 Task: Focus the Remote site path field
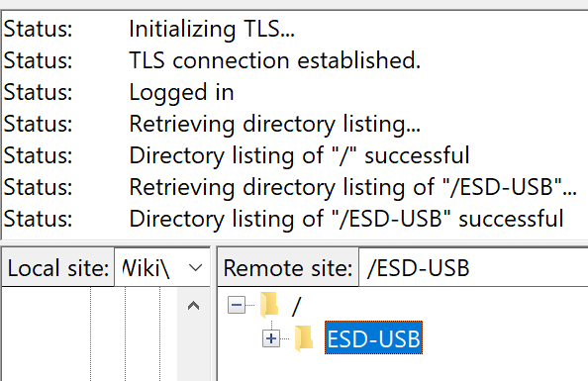[x=473, y=268]
